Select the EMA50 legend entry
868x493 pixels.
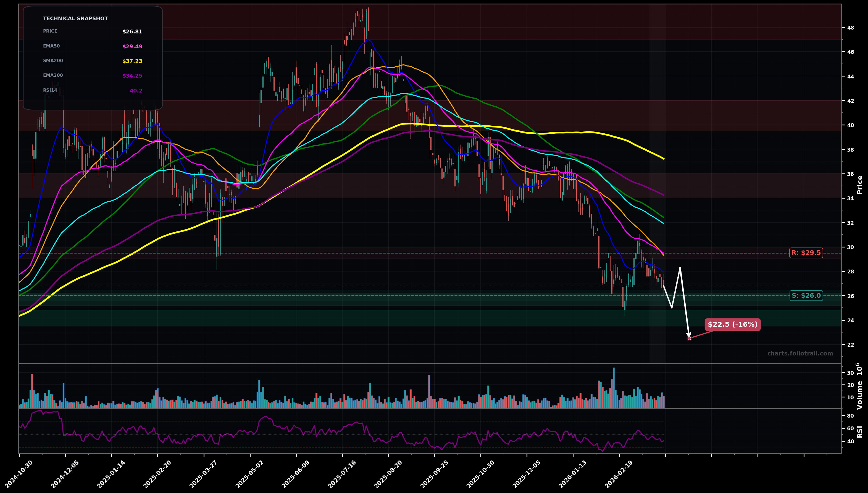tap(51, 46)
